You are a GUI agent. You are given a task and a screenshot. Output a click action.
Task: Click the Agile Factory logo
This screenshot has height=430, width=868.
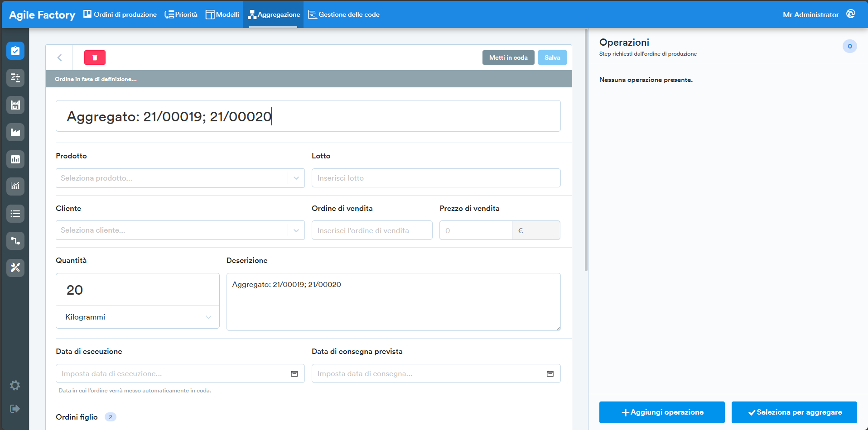tap(42, 14)
